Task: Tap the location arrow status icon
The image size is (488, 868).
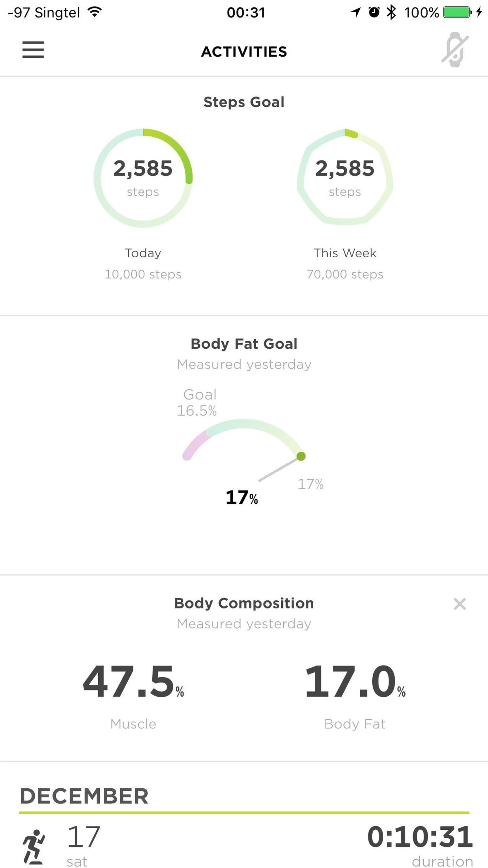Action: coord(356,13)
